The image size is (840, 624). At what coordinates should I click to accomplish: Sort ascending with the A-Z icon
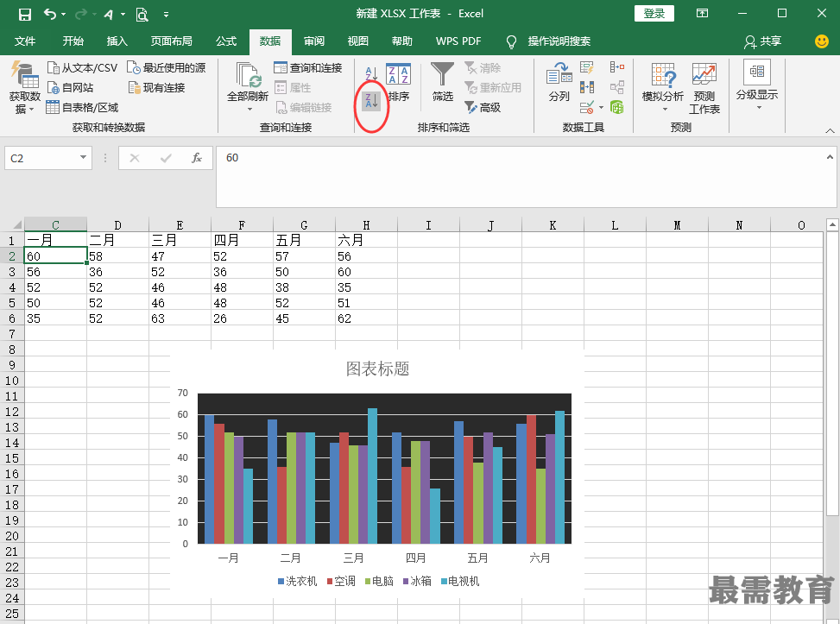(x=371, y=72)
